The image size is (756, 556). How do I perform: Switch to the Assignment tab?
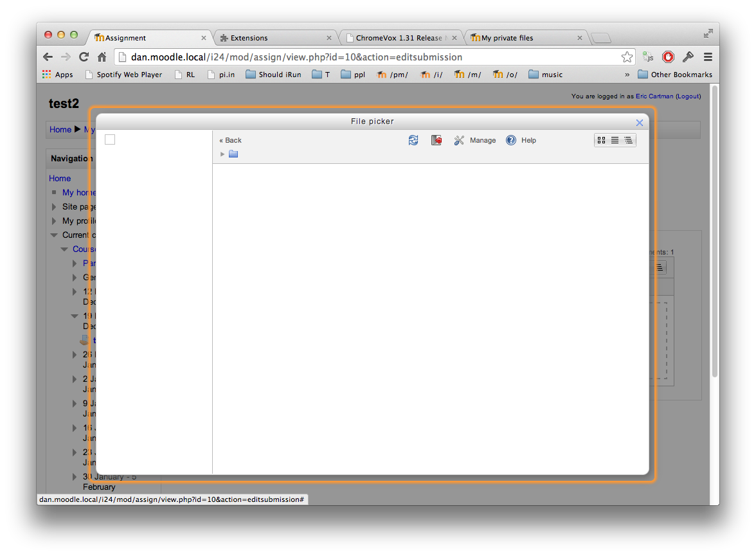149,38
